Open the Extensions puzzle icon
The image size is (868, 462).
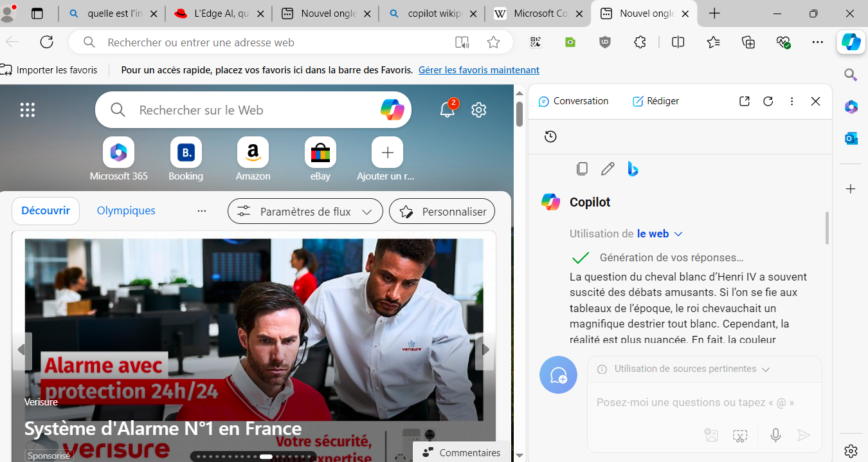pos(640,42)
